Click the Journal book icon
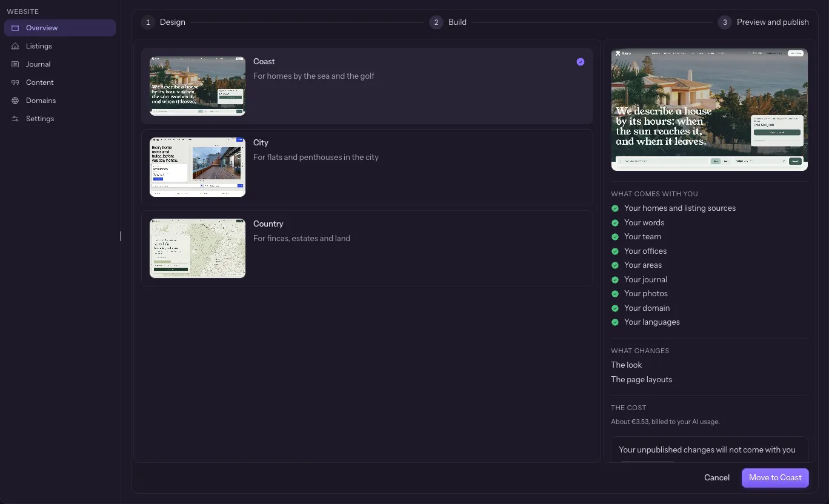829x504 pixels. click(15, 64)
